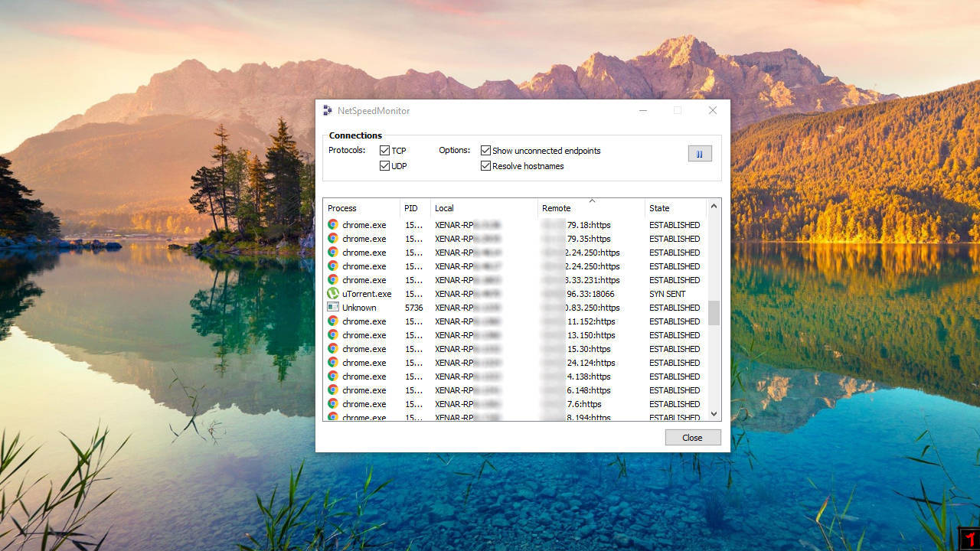
Task: Click the Chrome icon in the 24.124:https row
Action: pyautogui.click(x=333, y=363)
